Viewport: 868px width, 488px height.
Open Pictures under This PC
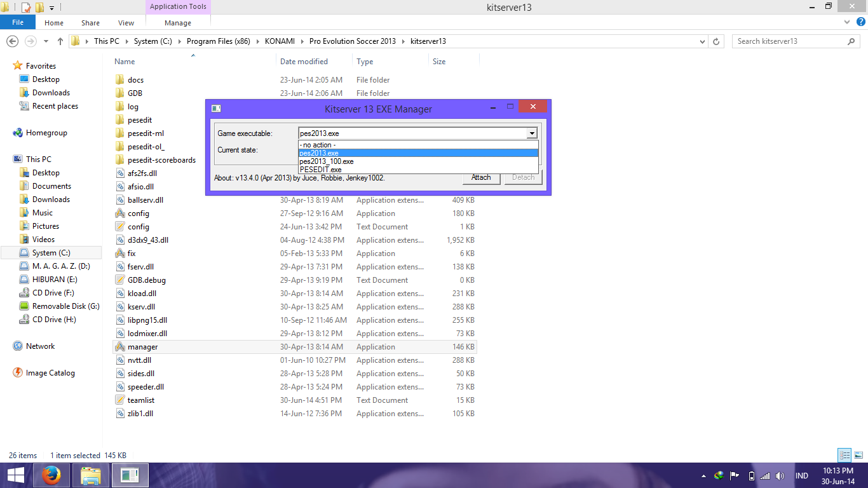tap(46, 226)
